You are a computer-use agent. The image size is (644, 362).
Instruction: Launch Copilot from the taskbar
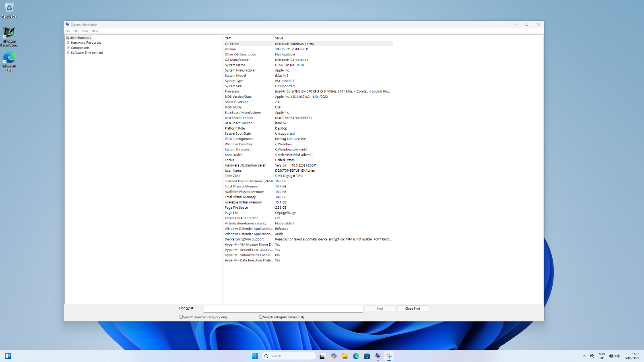(x=334, y=356)
